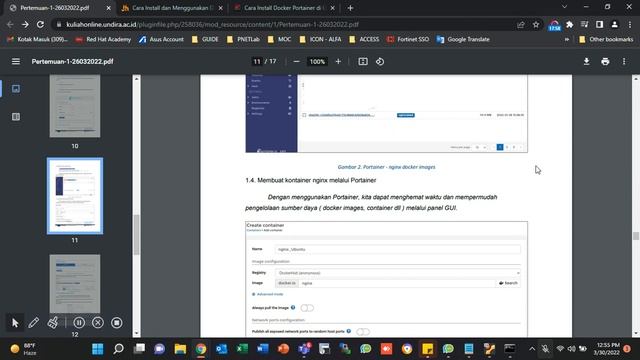Open ICON - ALFA bookmarks folder
640x360 pixels.
(320, 40)
